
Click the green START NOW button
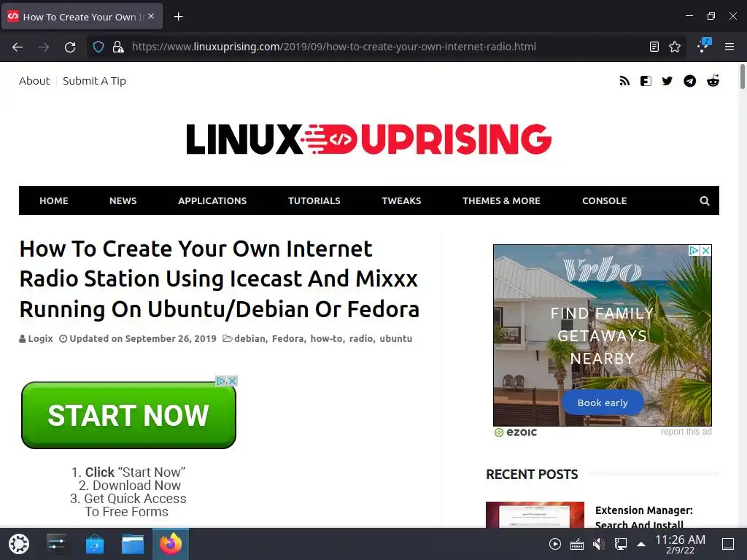(x=128, y=415)
